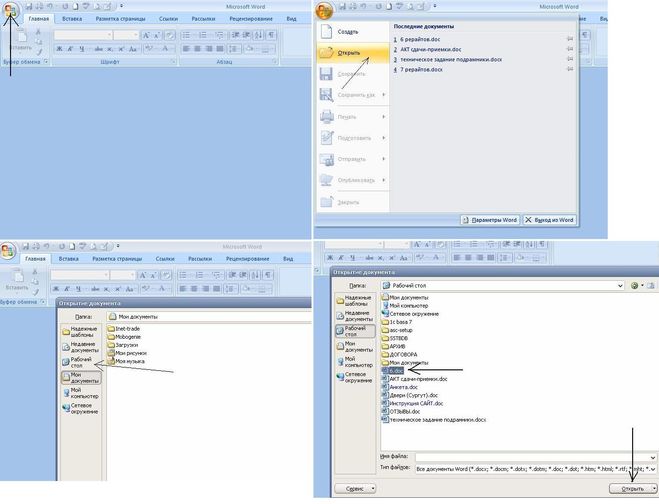Toggle paragraph marks (¶) in top-left window
Viewport: 659px width, 504px height.
[x=272, y=35]
